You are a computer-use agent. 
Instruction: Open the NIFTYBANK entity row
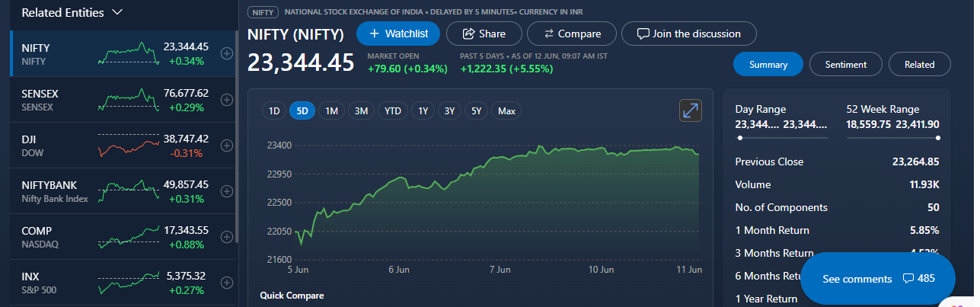click(x=124, y=191)
